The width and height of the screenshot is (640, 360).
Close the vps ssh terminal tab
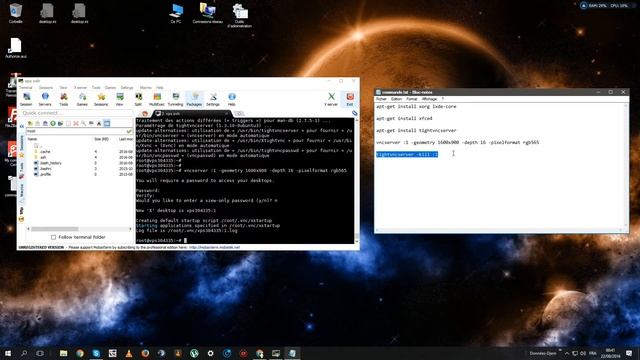[x=226, y=113]
